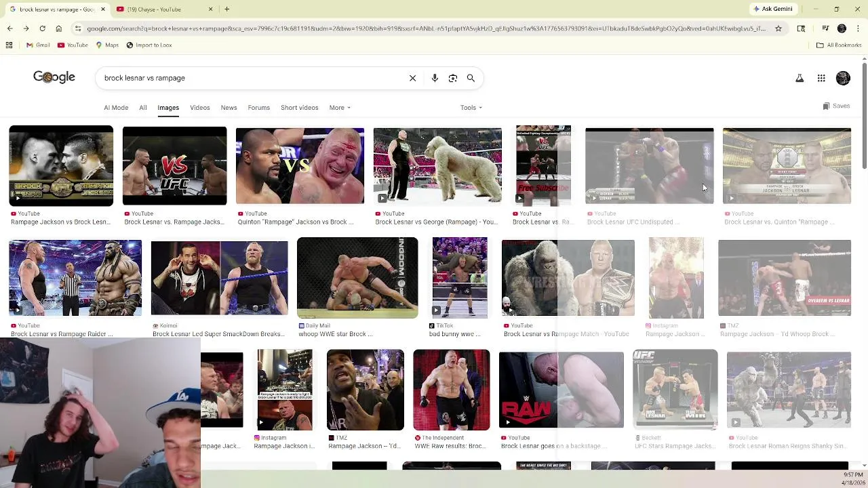The image size is (868, 488).
Task: Open the Google apps grid
Action: tap(821, 79)
